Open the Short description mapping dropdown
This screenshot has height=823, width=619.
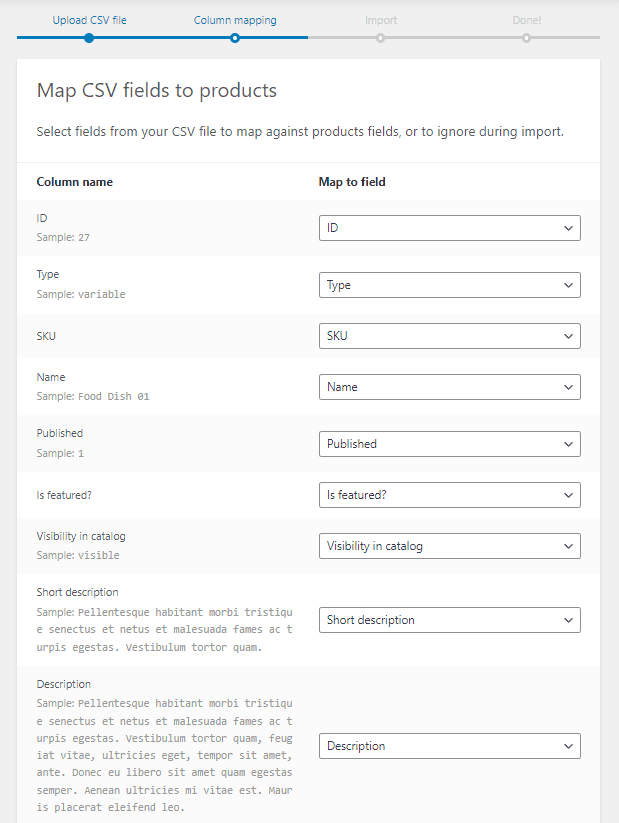448,619
